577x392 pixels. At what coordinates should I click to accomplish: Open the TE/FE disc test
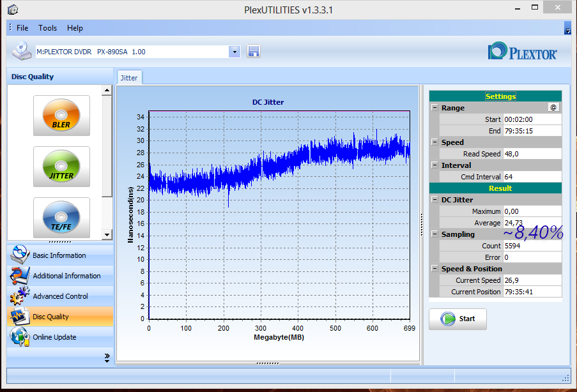click(61, 218)
